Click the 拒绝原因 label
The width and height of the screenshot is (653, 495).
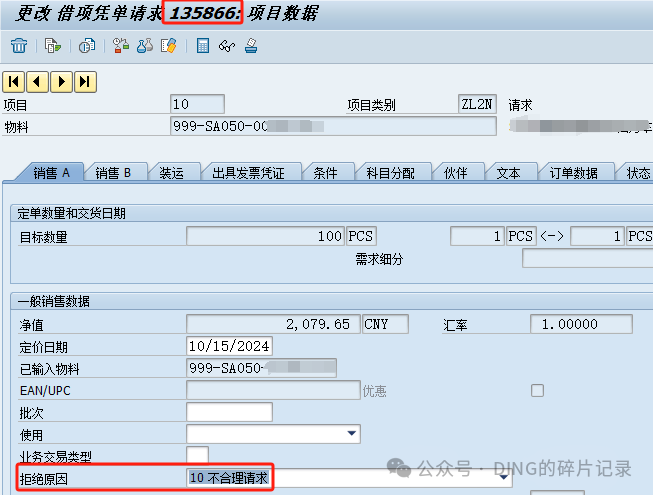(44, 479)
